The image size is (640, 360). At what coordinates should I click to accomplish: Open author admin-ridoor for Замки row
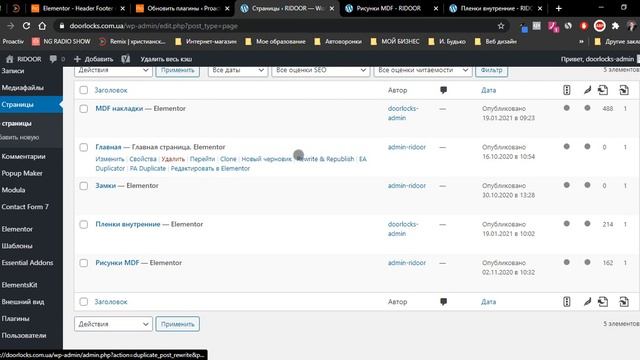point(407,186)
